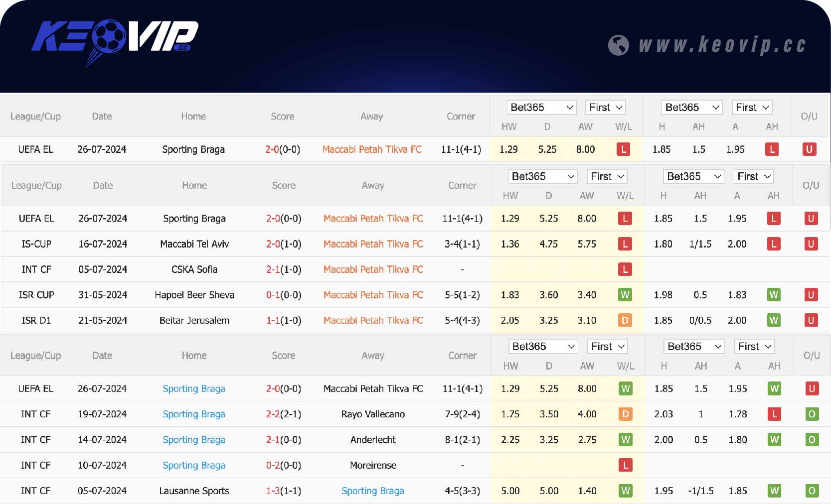Screen dimensions: 831x504
Task: Click green W/L badge in Hapoel Beer Sheva row
Action: [x=625, y=295]
